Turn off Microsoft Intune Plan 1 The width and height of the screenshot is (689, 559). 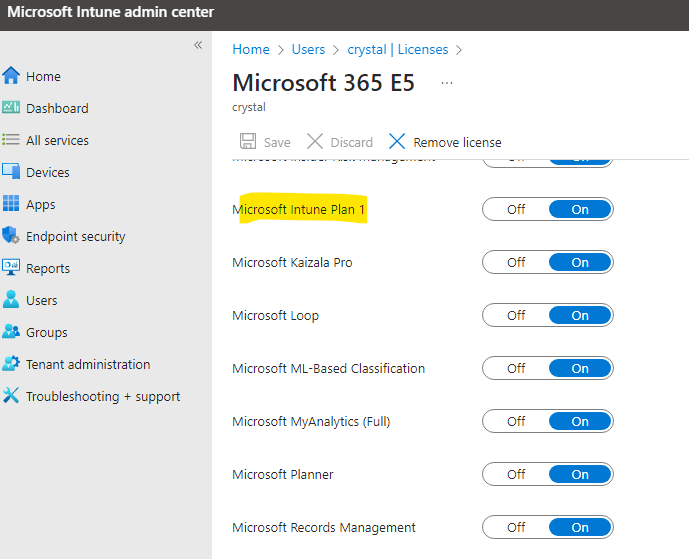[516, 209]
